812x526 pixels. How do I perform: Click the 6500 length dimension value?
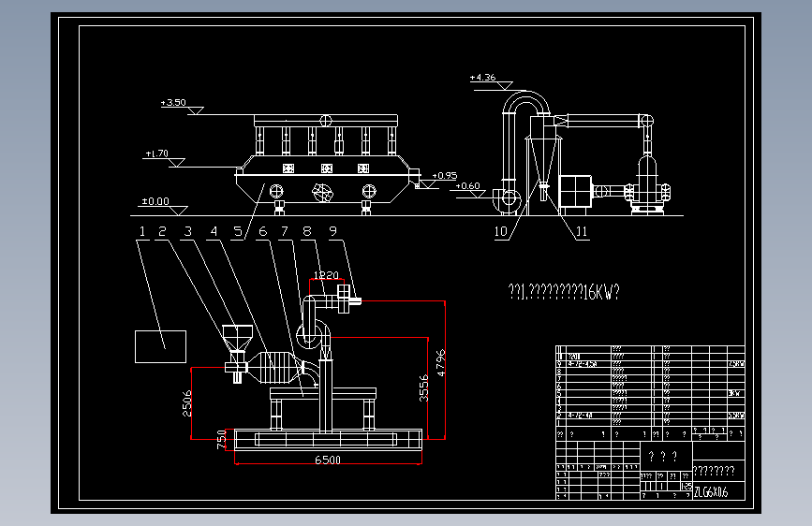pos(328,460)
